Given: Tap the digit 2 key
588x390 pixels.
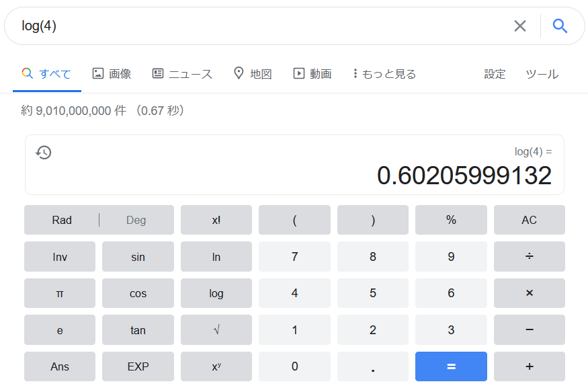Looking at the screenshot, I should click(373, 330).
